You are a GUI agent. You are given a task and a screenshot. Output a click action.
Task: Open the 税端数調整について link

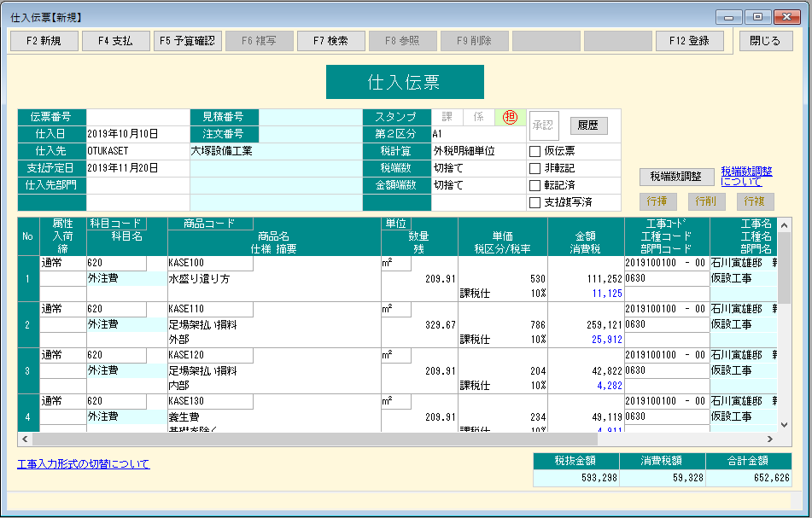pos(746,177)
